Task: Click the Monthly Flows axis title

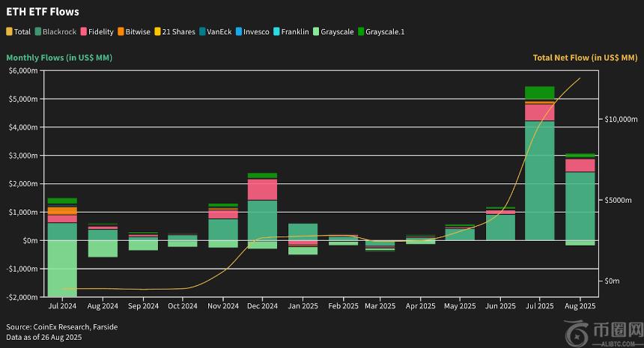Action: click(59, 58)
